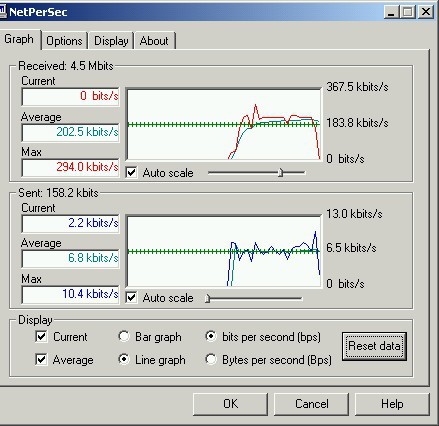Click the Received Average 202.5 kbits/s field
The height and width of the screenshot is (426, 439).
70,133
